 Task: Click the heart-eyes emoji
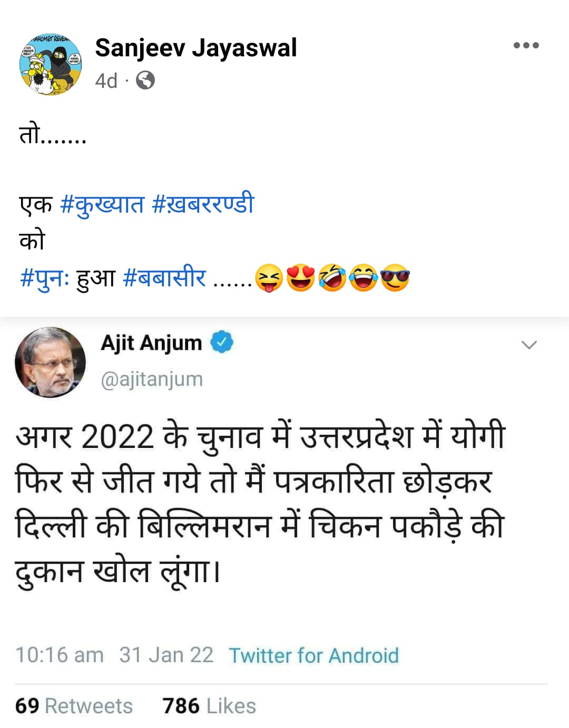[x=301, y=278]
